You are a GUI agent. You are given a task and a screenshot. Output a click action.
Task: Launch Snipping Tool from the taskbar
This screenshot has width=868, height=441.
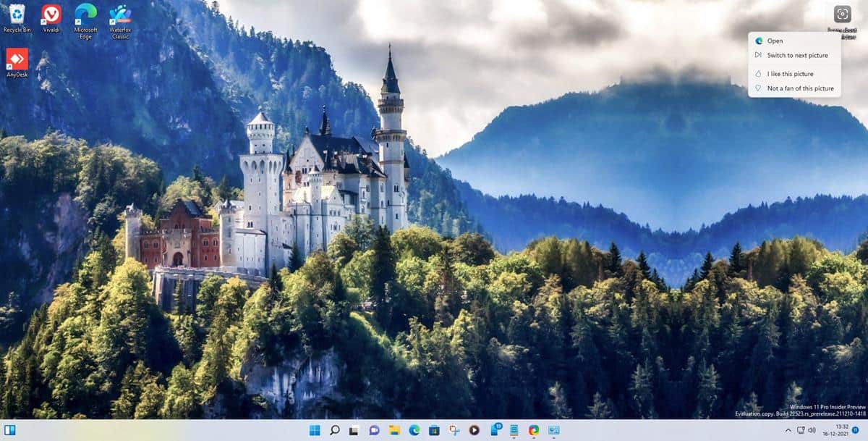point(454,430)
